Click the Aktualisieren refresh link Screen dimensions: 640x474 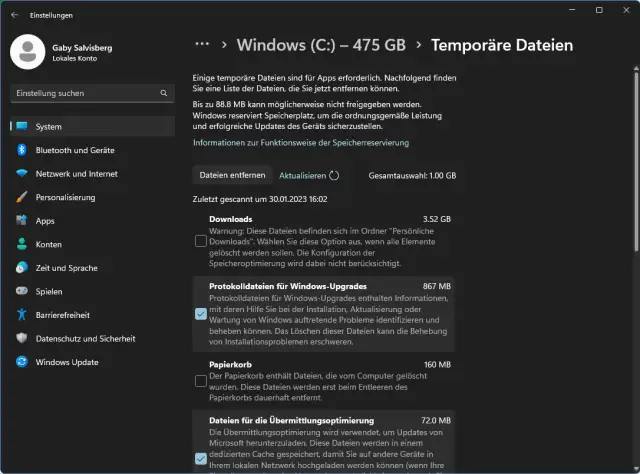click(309, 175)
